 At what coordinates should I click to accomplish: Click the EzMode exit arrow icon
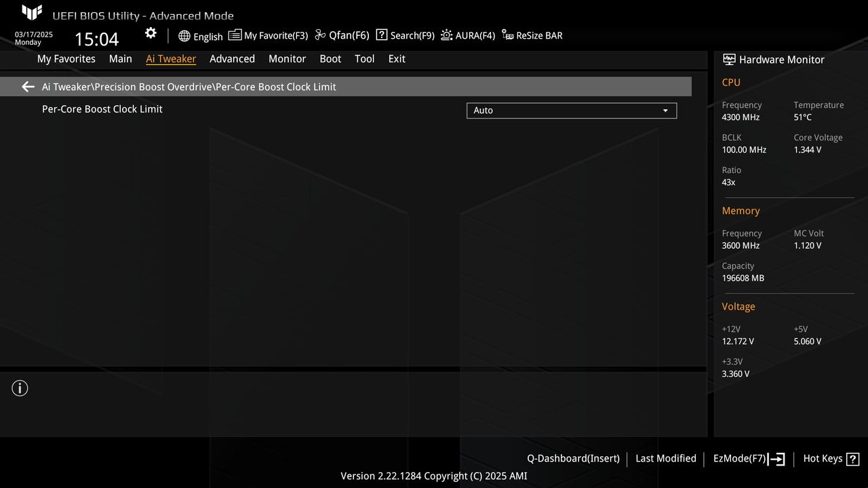coord(776,459)
